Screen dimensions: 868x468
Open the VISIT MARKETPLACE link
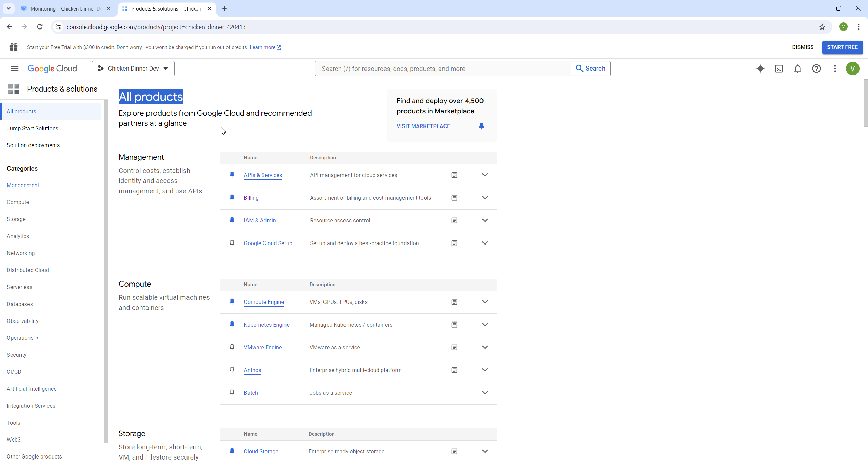click(423, 126)
